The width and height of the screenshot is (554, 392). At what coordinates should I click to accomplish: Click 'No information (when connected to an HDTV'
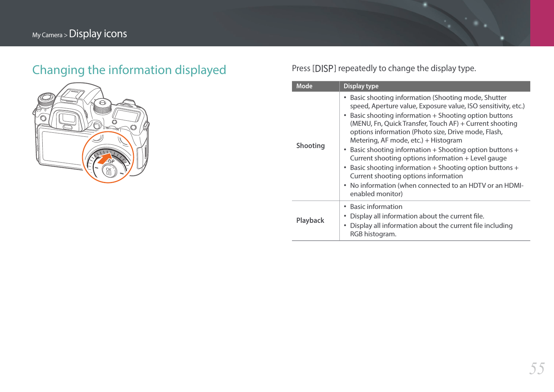(x=436, y=185)
